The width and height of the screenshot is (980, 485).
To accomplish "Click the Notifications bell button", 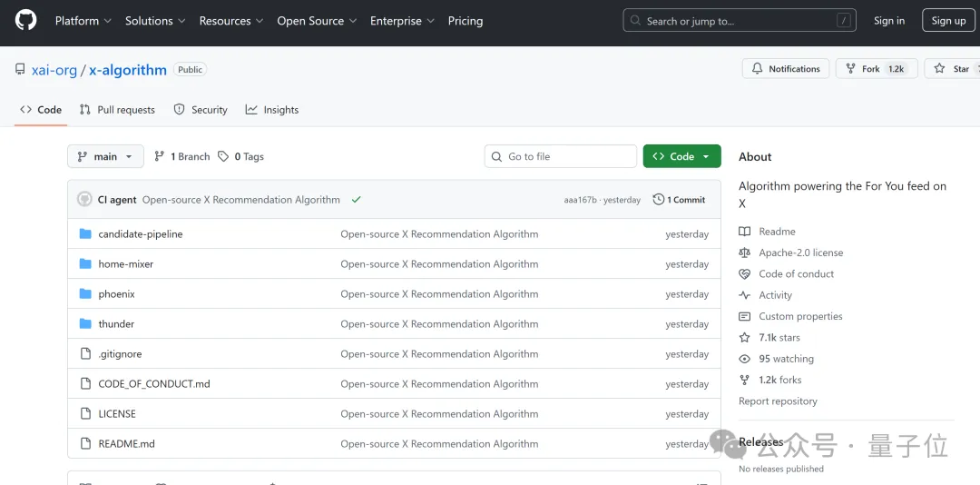I will pos(786,69).
